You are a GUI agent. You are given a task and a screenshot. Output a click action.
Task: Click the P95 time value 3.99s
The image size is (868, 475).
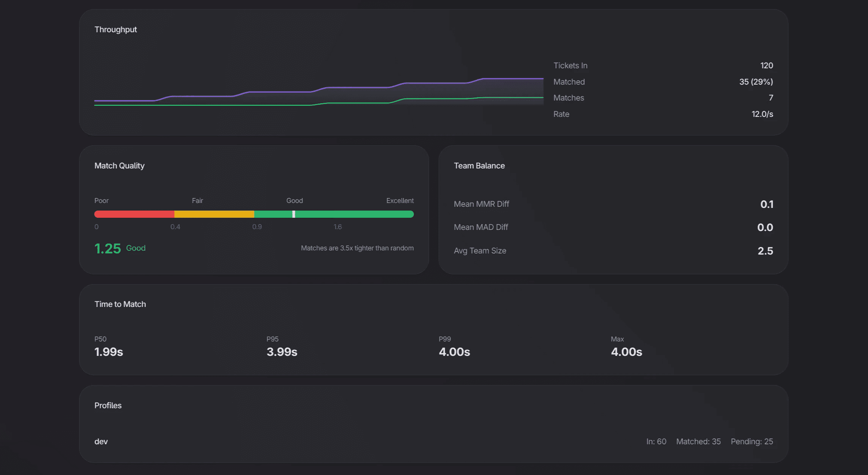point(282,352)
